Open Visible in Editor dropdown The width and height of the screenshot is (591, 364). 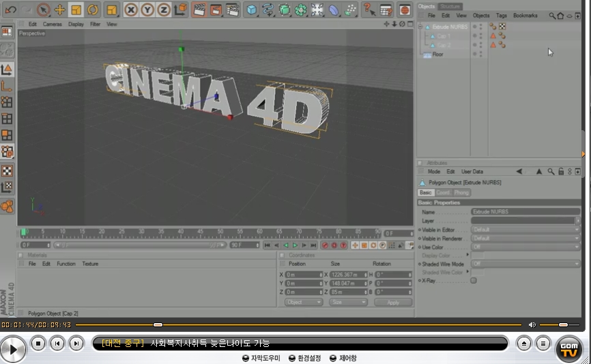[525, 230]
